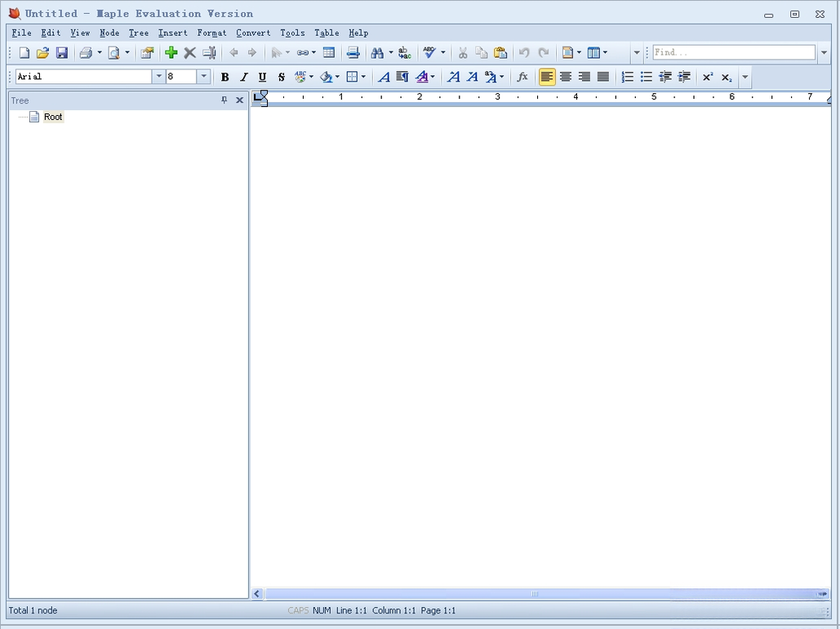The image size is (840, 629).
Task: Open the font name dropdown arrow
Action: pyautogui.click(x=158, y=77)
